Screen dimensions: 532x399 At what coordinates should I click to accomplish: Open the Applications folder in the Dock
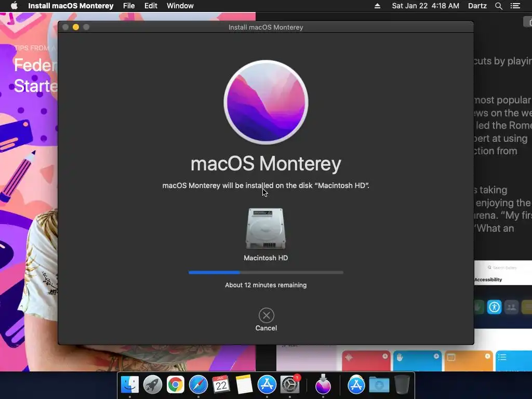[x=356, y=385]
